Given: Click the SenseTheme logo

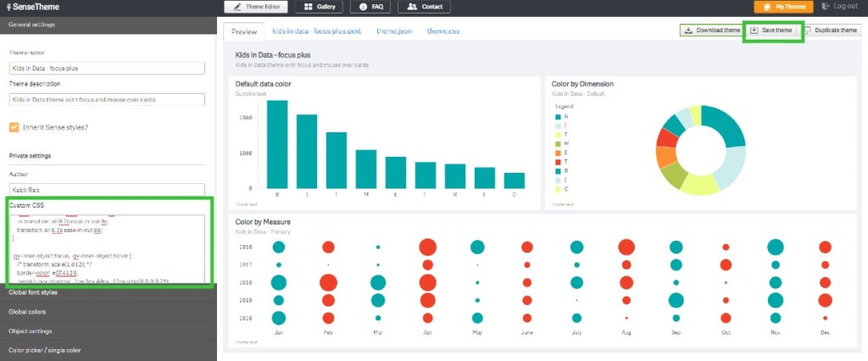Looking at the screenshot, I should click(x=32, y=7).
